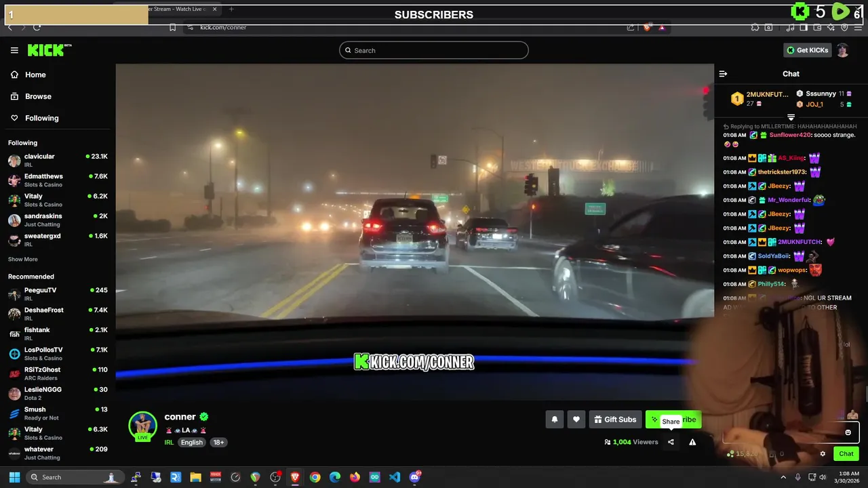Open File Explorer from the taskbar
Viewport: 868px width, 488px height.
click(x=195, y=477)
